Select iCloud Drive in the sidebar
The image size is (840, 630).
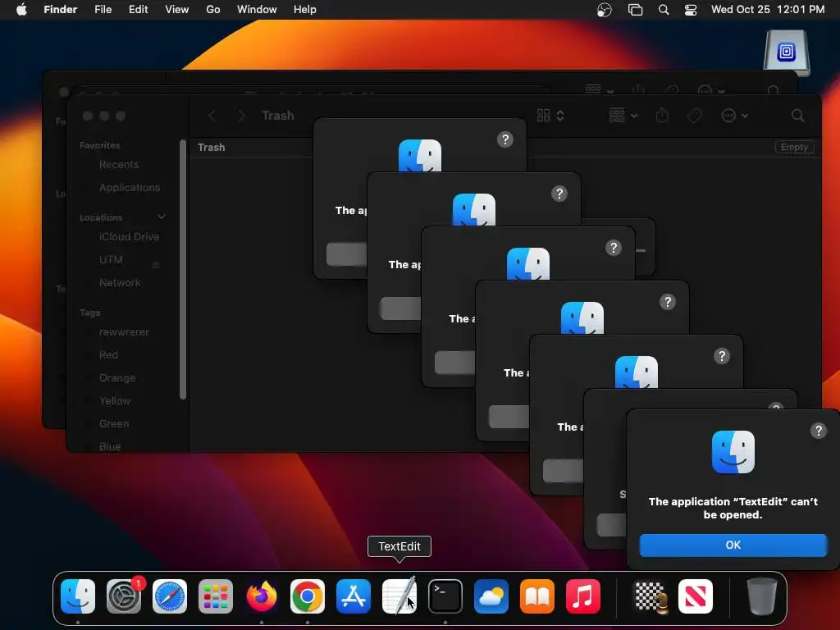tap(129, 237)
